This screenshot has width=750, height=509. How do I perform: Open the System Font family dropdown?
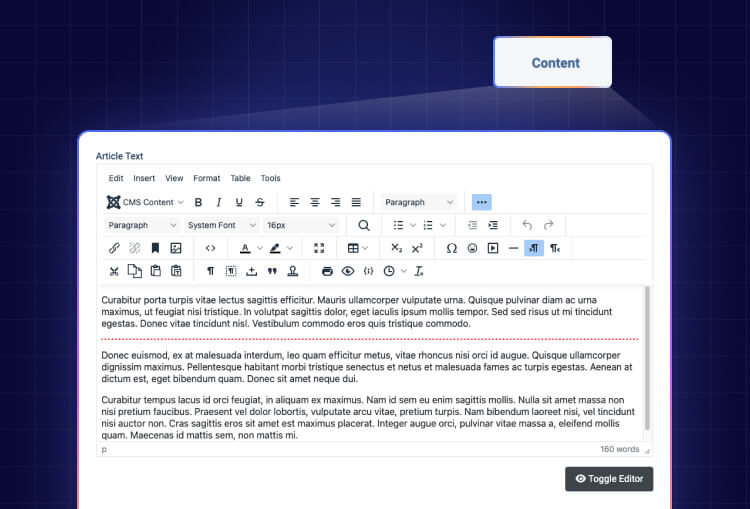pyautogui.click(x=221, y=225)
